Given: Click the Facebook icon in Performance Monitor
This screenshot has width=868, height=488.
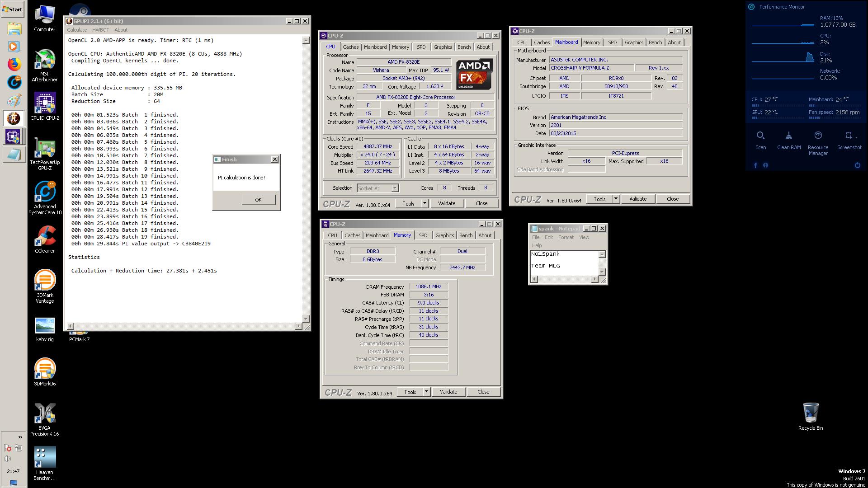Looking at the screenshot, I should (x=755, y=165).
